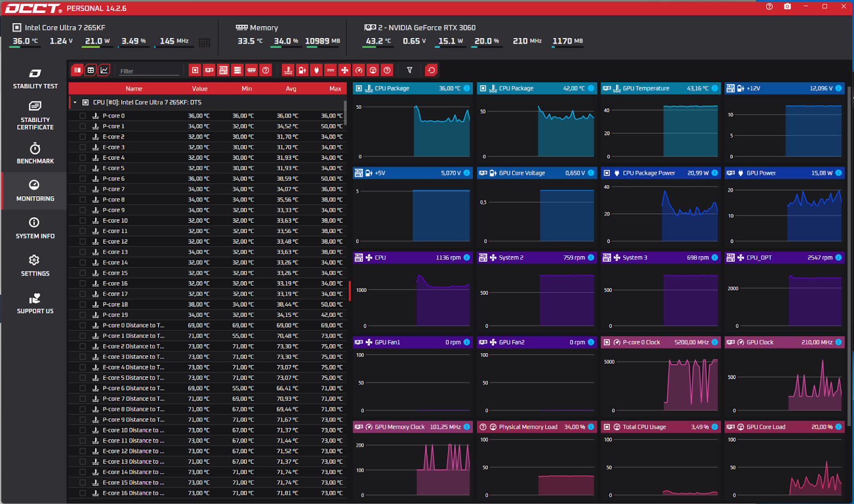Check the P-core 6 row checkbox
This screenshot has height=504, width=854.
pyautogui.click(x=83, y=179)
